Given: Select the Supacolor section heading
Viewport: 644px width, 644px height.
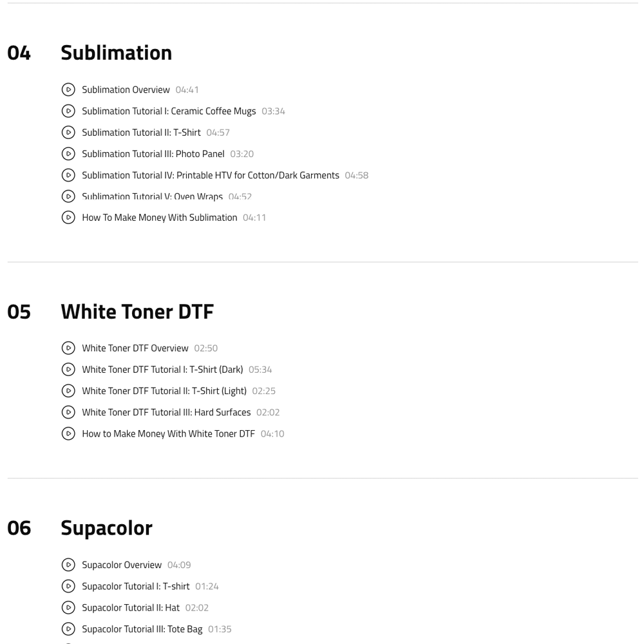Looking at the screenshot, I should tap(106, 527).
